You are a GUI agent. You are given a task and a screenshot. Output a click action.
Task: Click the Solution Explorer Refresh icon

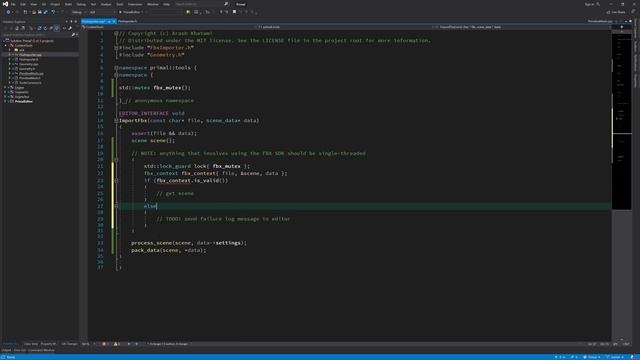[x=45, y=28]
